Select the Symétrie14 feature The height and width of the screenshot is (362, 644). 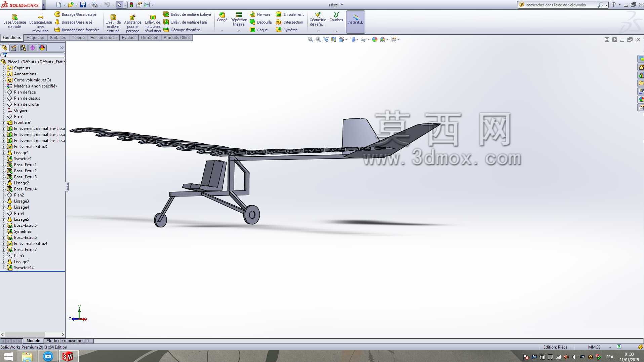pyautogui.click(x=24, y=268)
